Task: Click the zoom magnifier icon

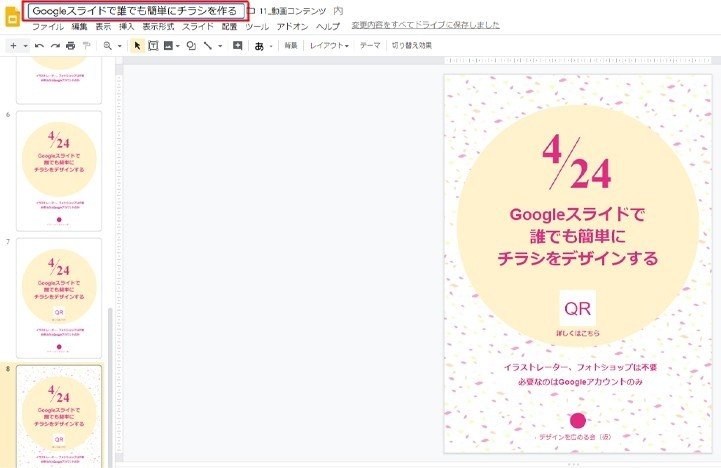Action: (108, 46)
